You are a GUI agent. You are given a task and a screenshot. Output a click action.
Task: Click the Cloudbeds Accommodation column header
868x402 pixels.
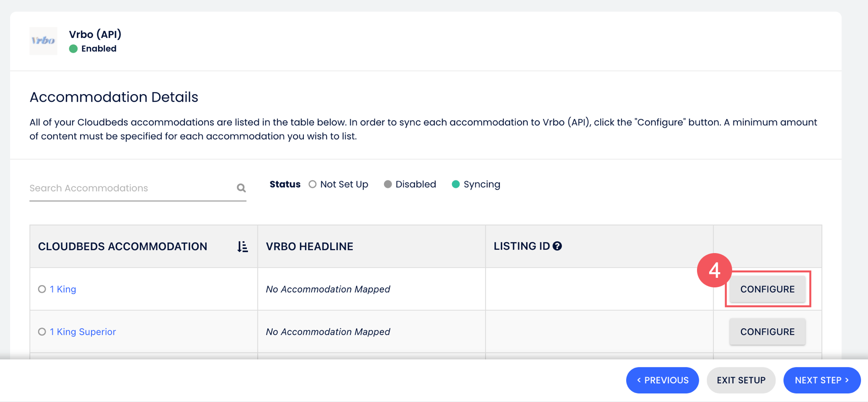pyautogui.click(x=122, y=247)
